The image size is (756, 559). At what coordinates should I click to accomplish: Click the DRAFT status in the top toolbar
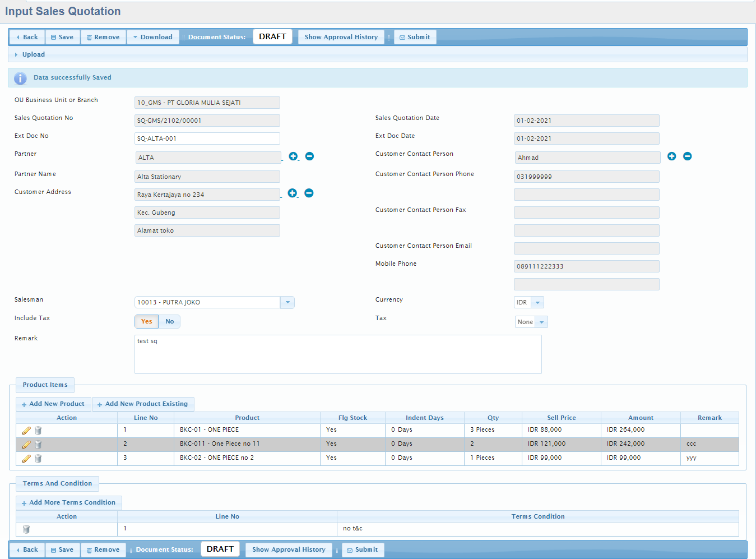272,36
